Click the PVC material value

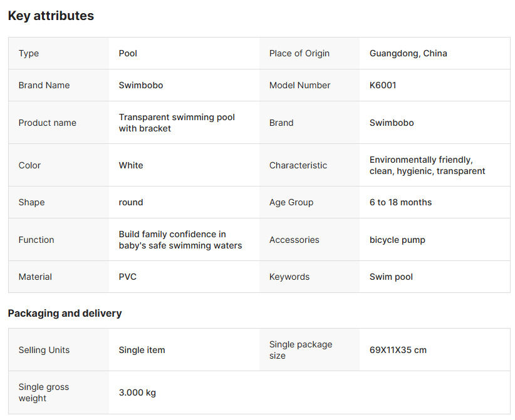(127, 277)
